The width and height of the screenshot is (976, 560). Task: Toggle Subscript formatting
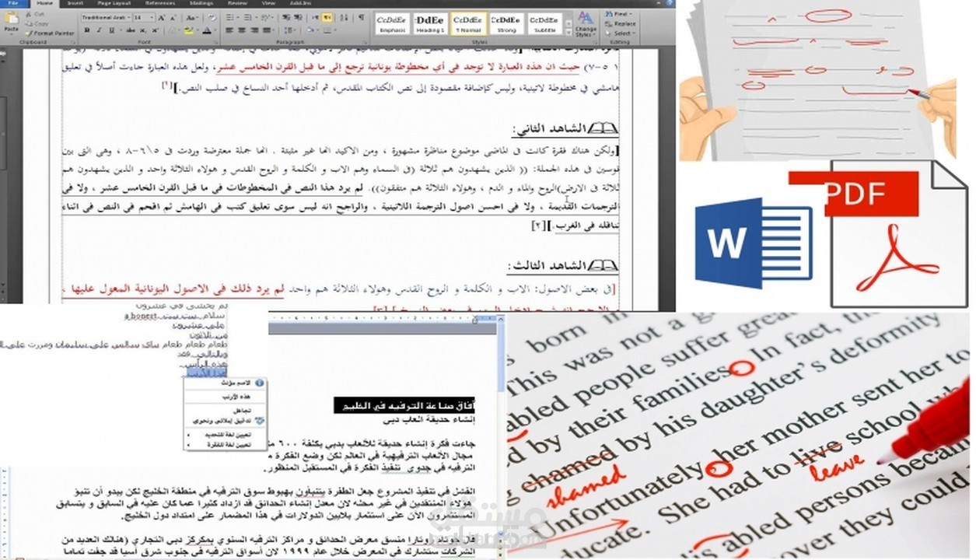143,30
